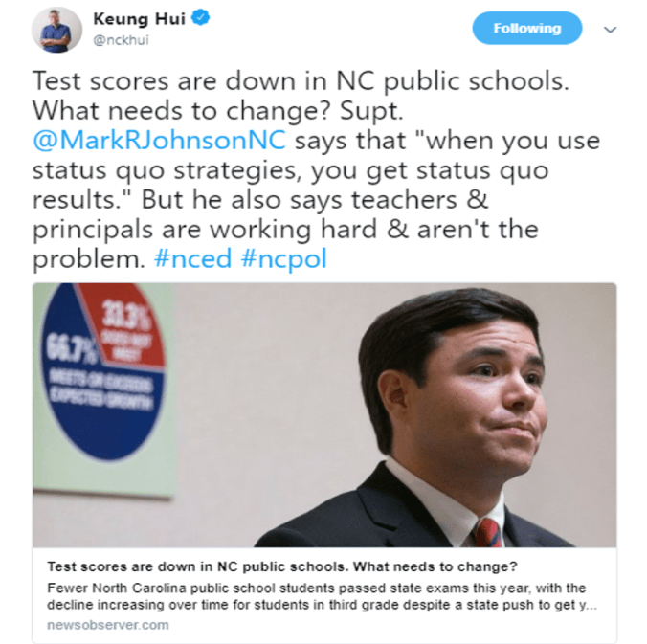Open the #nced hashtag

[x=192, y=258]
